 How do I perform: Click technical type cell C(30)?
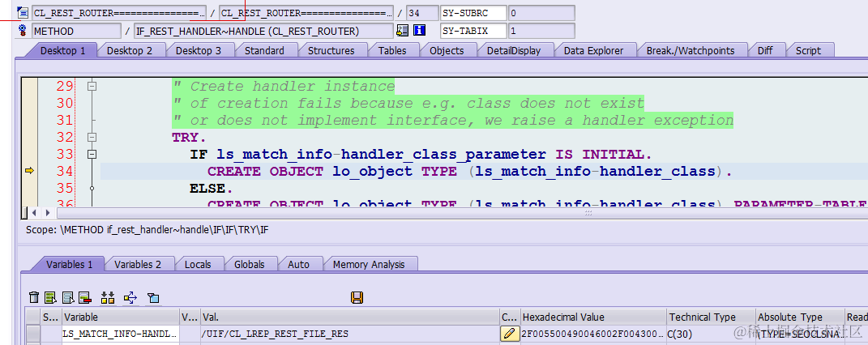point(712,334)
